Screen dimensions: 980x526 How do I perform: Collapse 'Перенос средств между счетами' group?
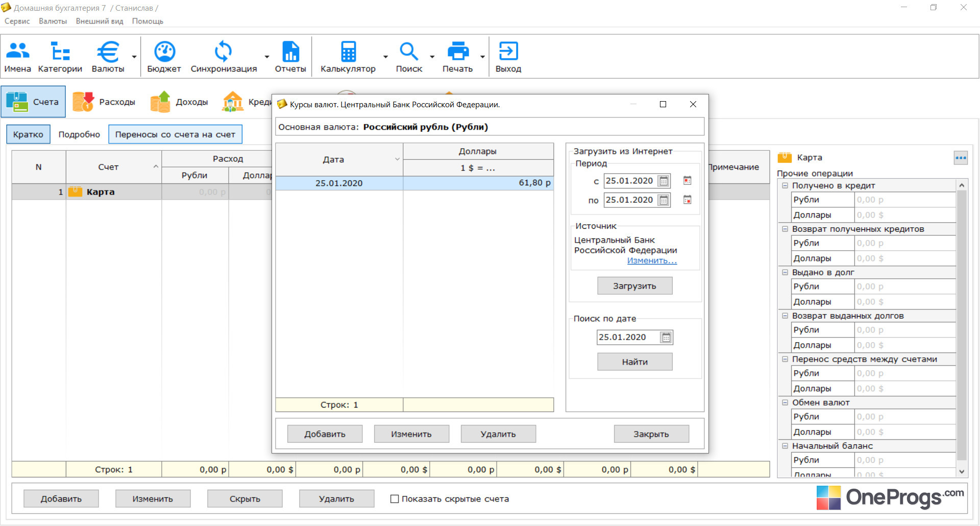point(785,359)
